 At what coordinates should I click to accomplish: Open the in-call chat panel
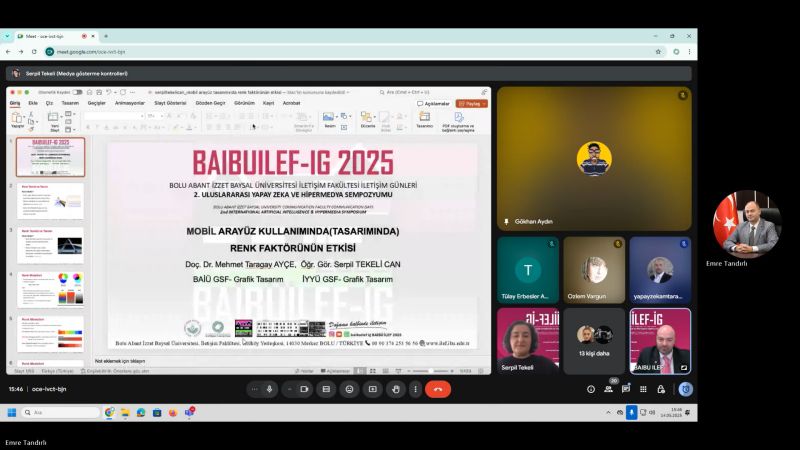pyautogui.click(x=626, y=389)
